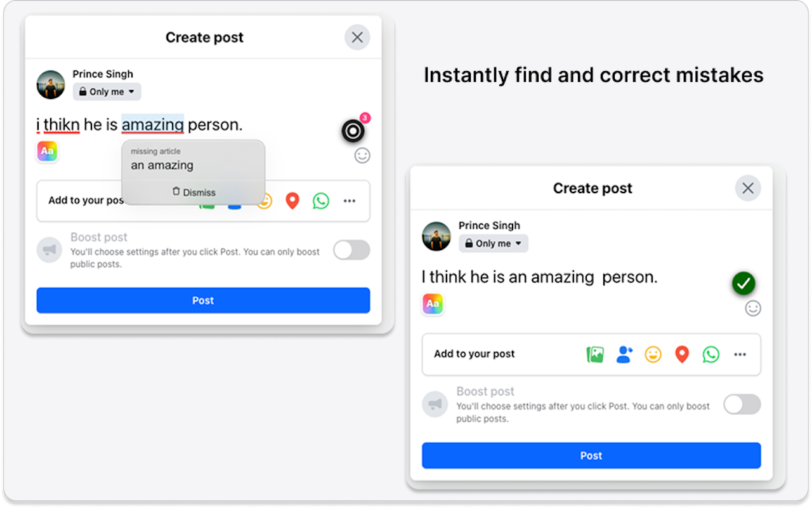812x508 pixels.
Task: Open the emoji picker in the left post
Action: point(362,156)
